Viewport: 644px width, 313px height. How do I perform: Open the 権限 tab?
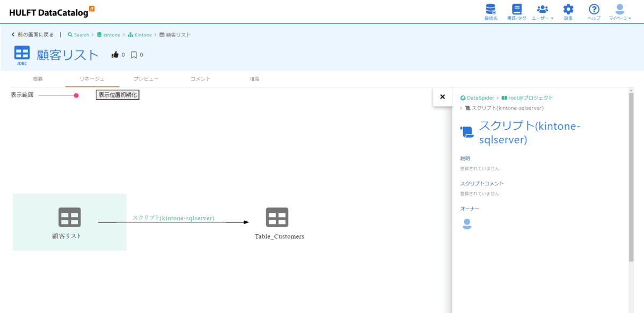click(254, 79)
